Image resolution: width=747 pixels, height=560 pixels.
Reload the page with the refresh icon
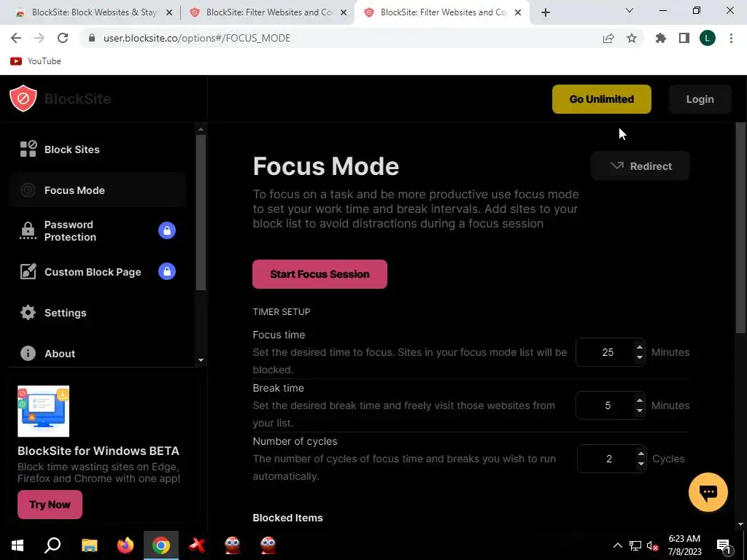click(x=63, y=38)
